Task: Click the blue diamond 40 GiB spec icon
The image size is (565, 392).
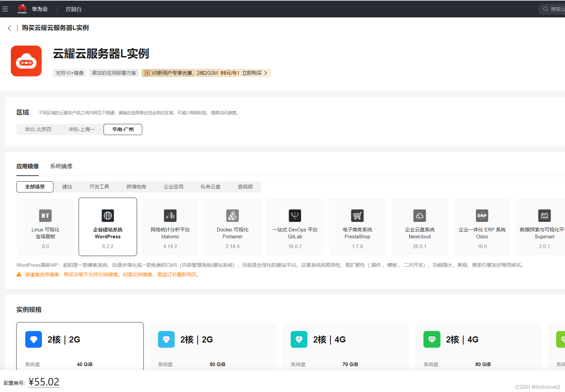Action: pos(33,340)
